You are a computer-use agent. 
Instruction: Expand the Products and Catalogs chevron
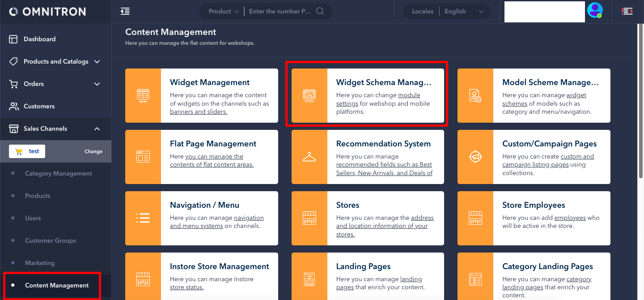(97, 61)
